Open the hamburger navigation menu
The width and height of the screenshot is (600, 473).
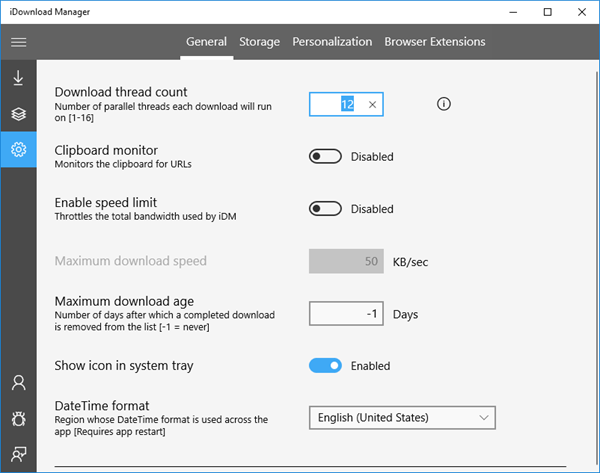(18, 42)
